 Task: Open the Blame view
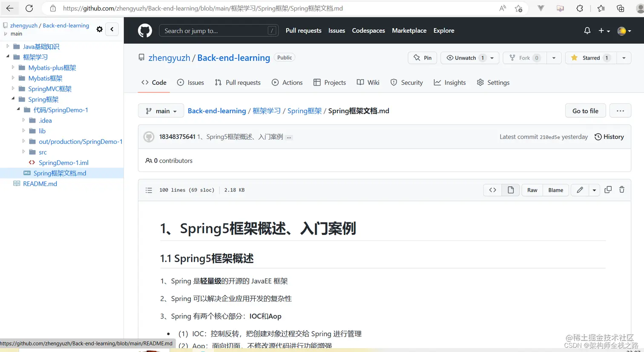tap(555, 190)
